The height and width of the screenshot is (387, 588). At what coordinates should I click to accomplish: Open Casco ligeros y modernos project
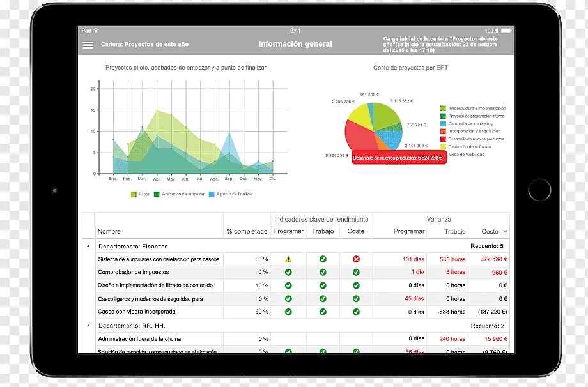pos(150,299)
